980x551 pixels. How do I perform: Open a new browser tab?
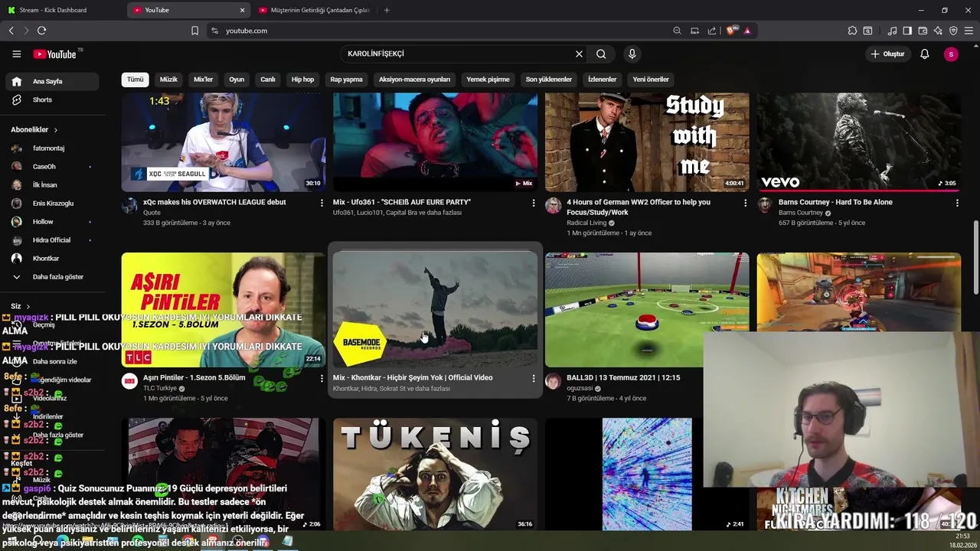tap(387, 10)
